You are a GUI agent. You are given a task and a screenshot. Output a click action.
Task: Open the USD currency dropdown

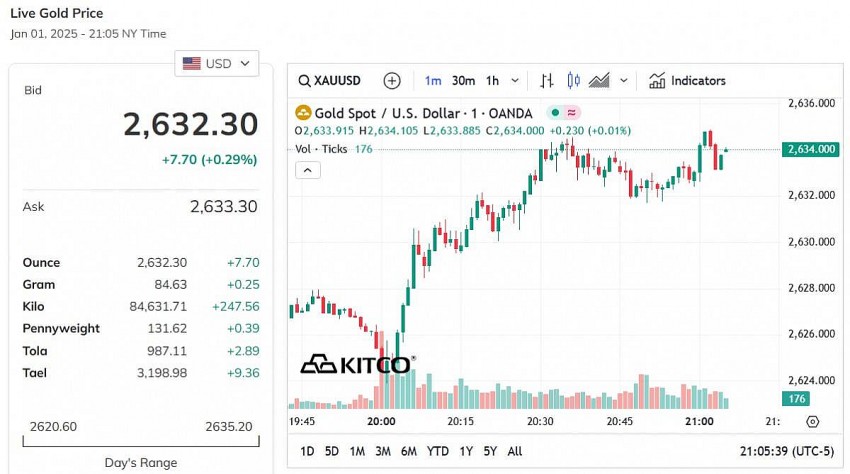point(217,64)
